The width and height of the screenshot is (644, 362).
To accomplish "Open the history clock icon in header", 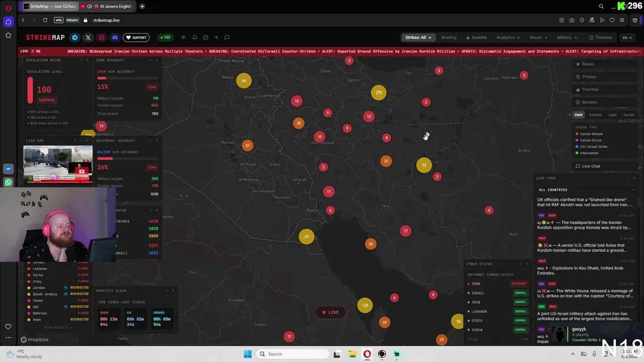I will pos(205,37).
